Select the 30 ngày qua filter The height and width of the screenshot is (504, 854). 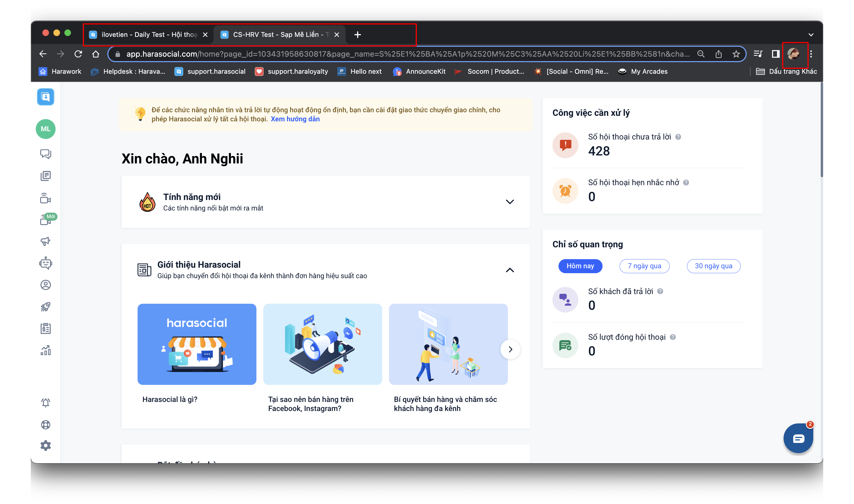click(x=713, y=266)
